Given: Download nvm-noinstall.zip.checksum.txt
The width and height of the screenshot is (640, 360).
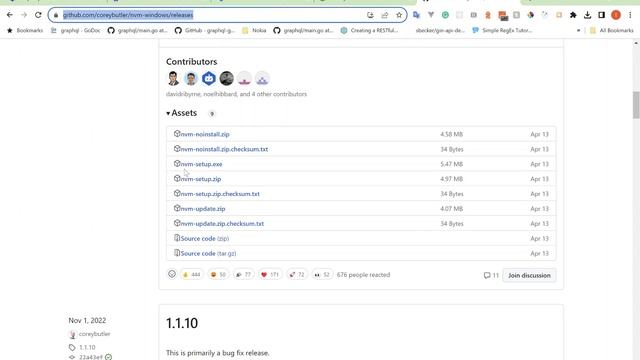Looking at the screenshot, I should (x=224, y=149).
